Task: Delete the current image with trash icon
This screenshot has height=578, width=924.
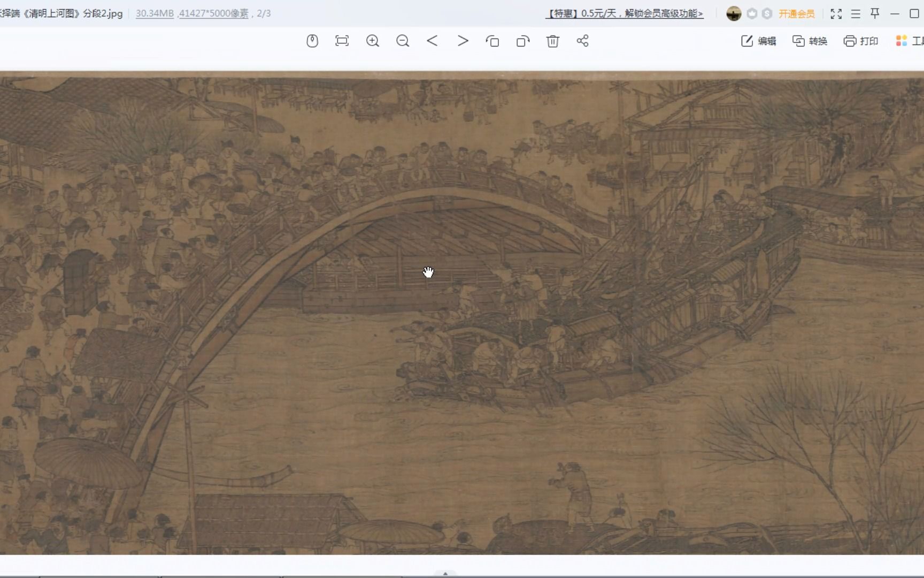Action: pyautogui.click(x=553, y=41)
